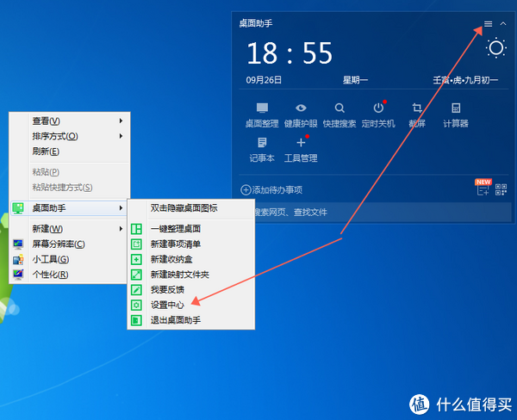
Task: Open the NEW to-do list icon
Action: point(483,188)
